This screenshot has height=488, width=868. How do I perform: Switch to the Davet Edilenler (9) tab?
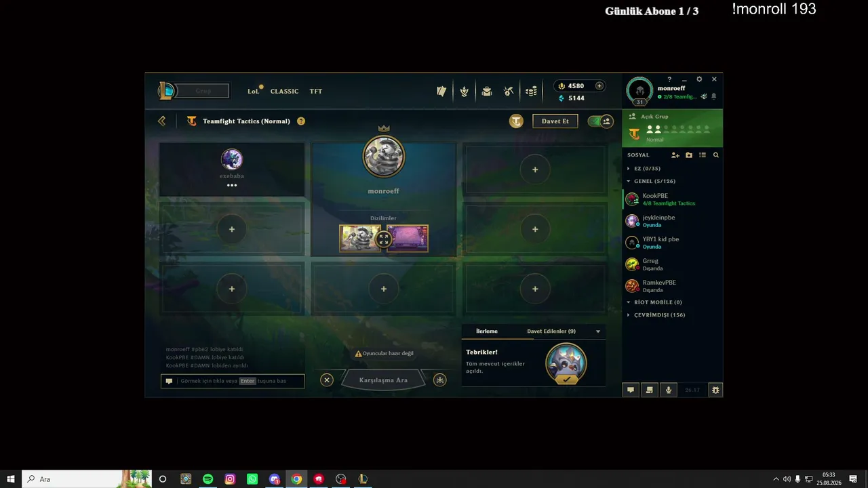551,331
